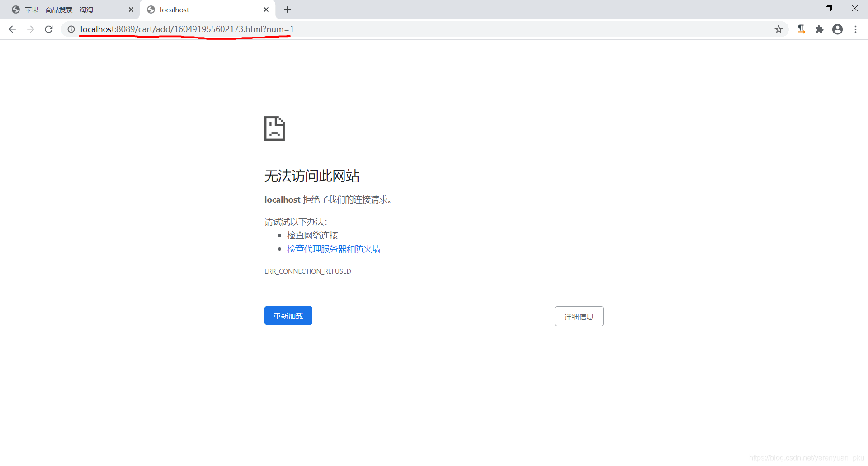Click the 检查网络连接 suggestion text

click(312, 235)
